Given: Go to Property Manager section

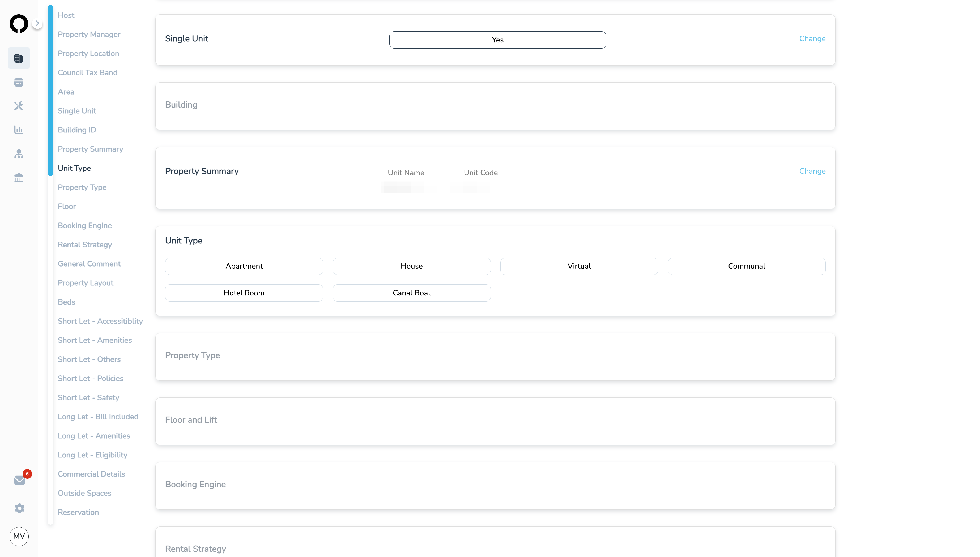Looking at the screenshot, I should coord(89,35).
